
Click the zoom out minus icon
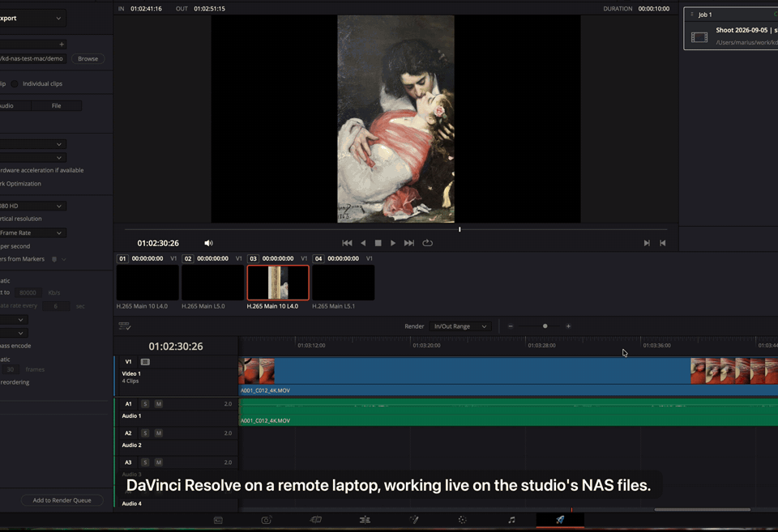[511, 326]
